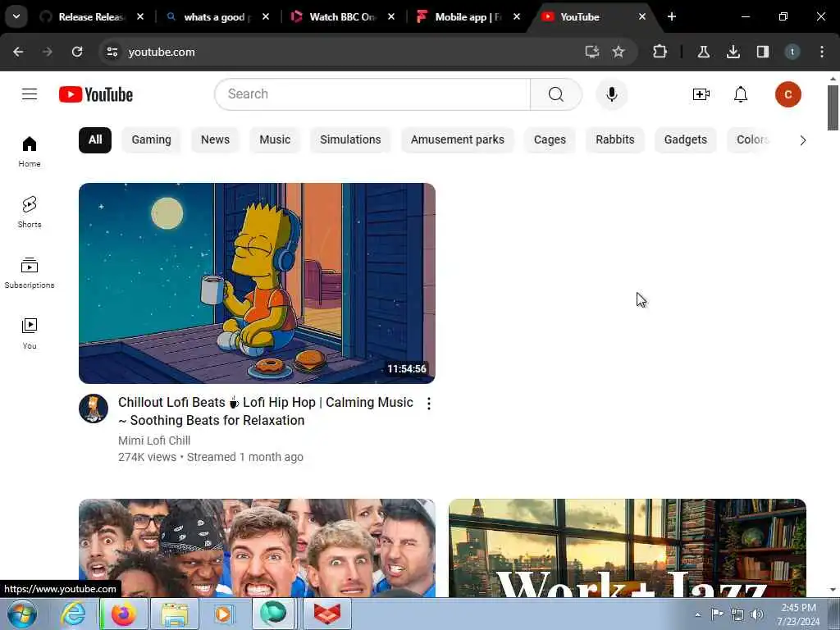Open Subscriptions in the sidebar
This screenshot has height=630, width=840.
pyautogui.click(x=30, y=272)
